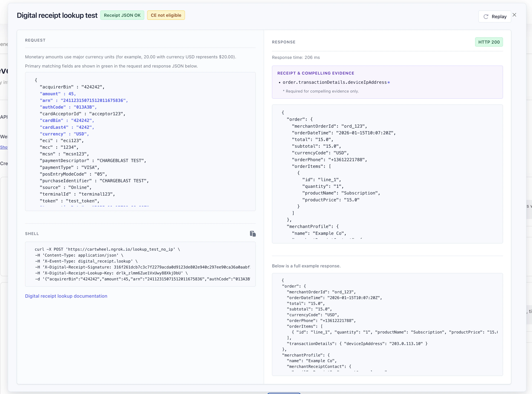Click the Receipt JSON OK badge
This screenshot has height=394, width=532.
click(x=122, y=15)
